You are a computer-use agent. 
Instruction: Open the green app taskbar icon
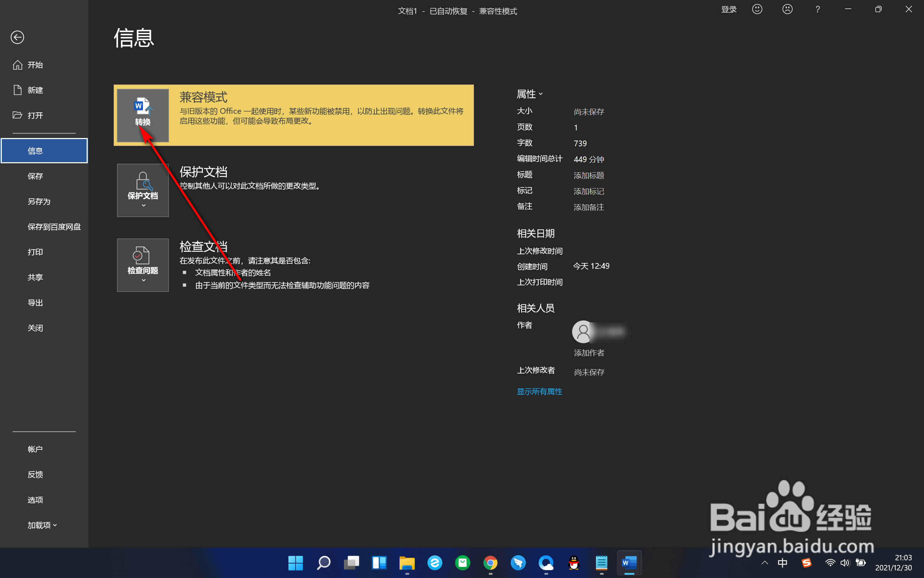tap(463, 563)
